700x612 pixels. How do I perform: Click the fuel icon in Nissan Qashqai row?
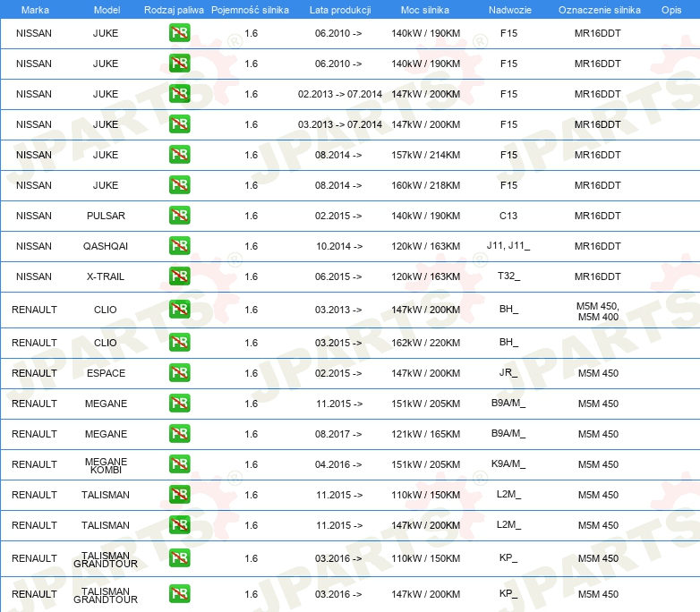click(x=179, y=246)
